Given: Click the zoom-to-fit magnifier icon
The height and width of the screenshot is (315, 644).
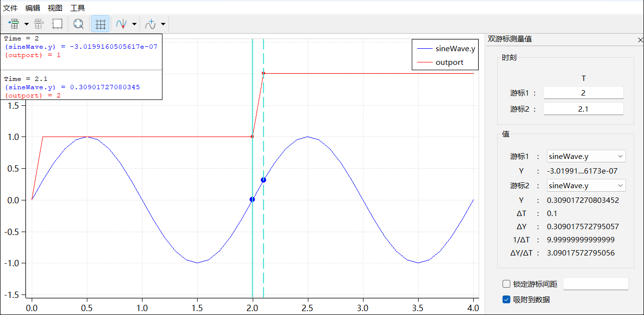Looking at the screenshot, I should (x=78, y=23).
